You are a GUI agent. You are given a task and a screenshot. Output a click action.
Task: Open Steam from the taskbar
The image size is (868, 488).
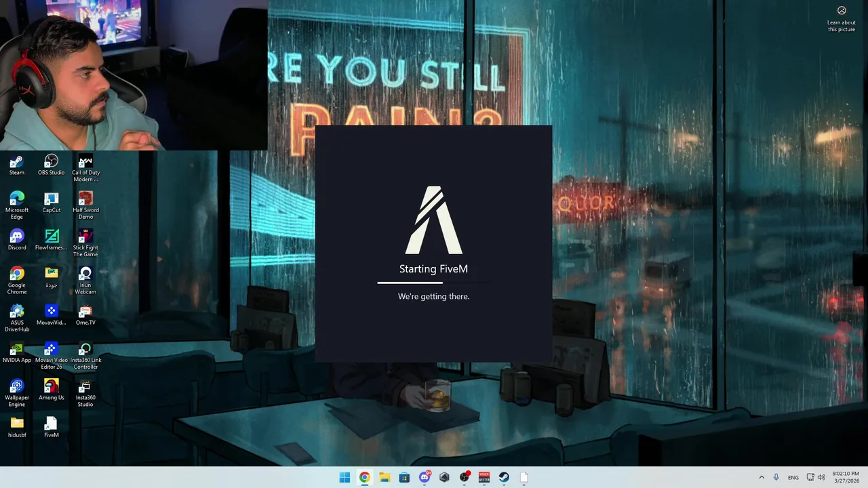point(504,477)
